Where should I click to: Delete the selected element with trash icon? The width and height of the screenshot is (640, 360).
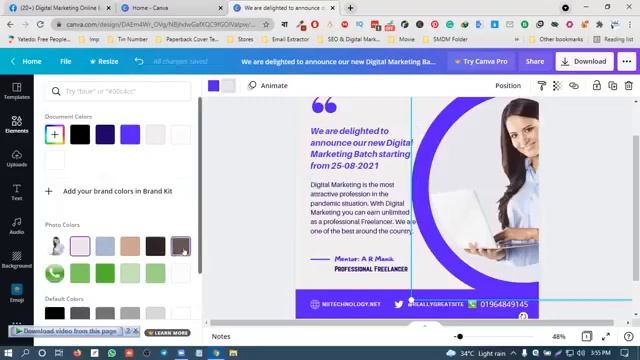pos(629,85)
